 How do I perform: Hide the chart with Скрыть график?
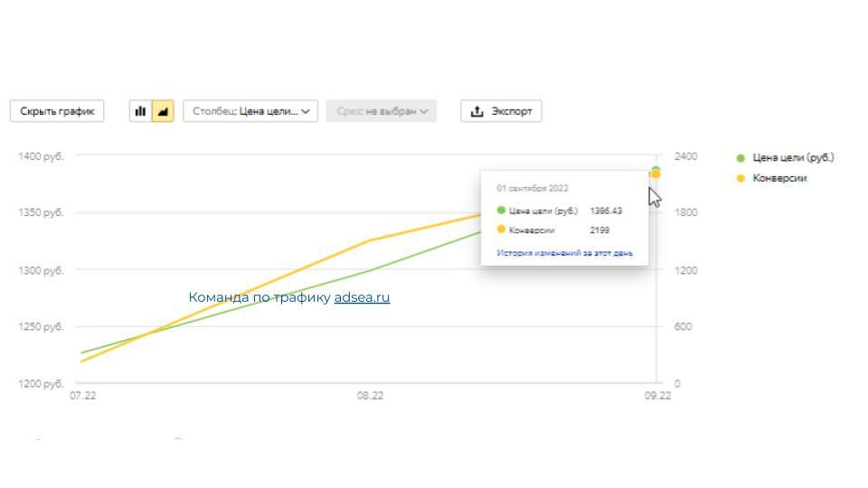click(x=57, y=111)
